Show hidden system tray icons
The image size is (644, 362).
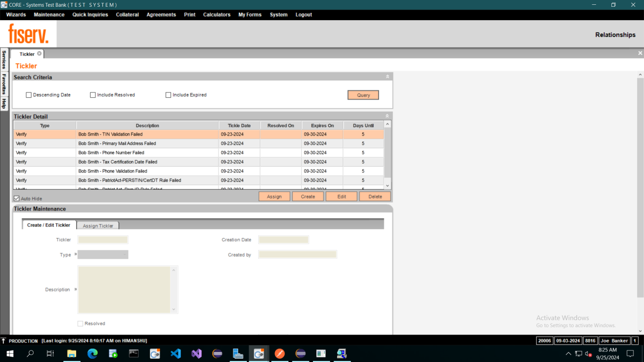(568, 354)
